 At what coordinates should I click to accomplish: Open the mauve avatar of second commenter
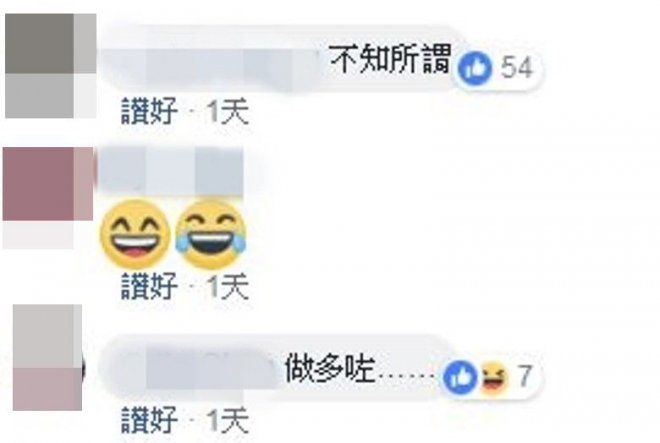tap(48, 184)
